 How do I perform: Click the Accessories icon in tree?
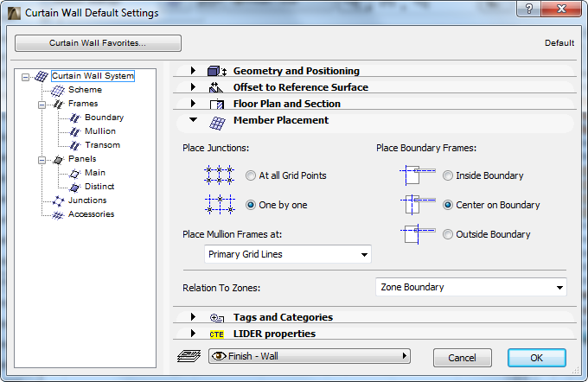tap(58, 215)
